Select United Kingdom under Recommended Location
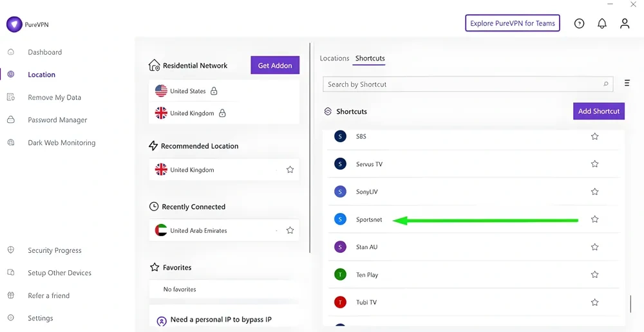The image size is (644, 332). click(x=224, y=169)
